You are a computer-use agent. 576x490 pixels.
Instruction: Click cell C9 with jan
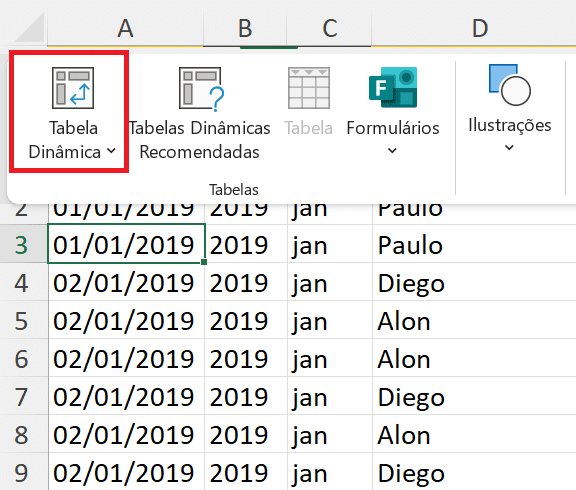[330, 472]
